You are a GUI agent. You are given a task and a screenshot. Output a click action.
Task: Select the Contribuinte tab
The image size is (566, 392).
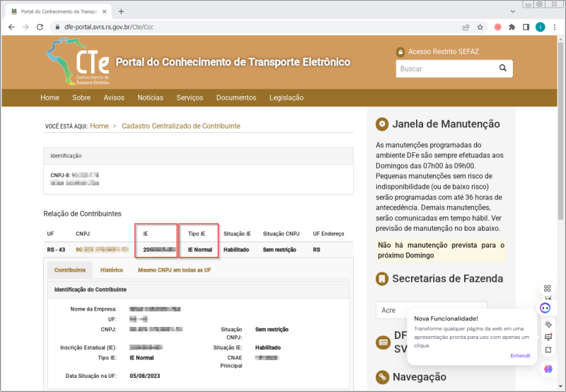(70, 270)
